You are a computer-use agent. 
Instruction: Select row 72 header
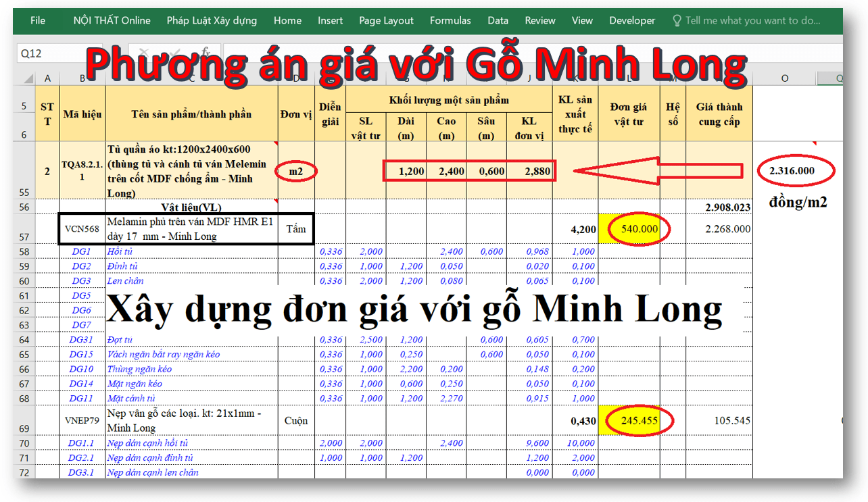point(26,472)
